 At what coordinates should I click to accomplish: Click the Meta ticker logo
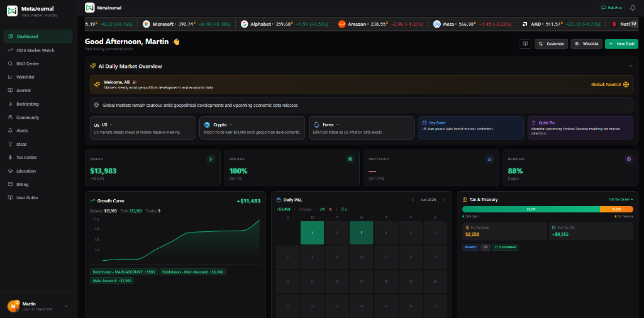pos(438,25)
